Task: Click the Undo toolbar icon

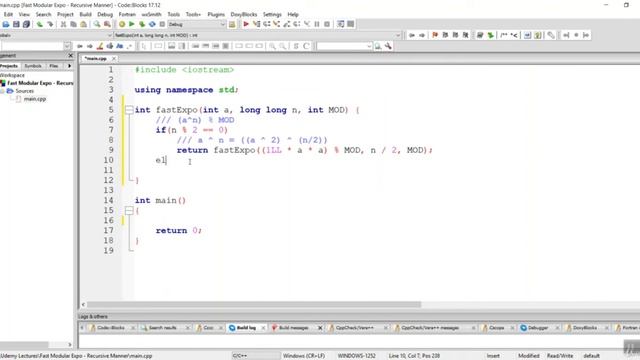Action: 40,24
